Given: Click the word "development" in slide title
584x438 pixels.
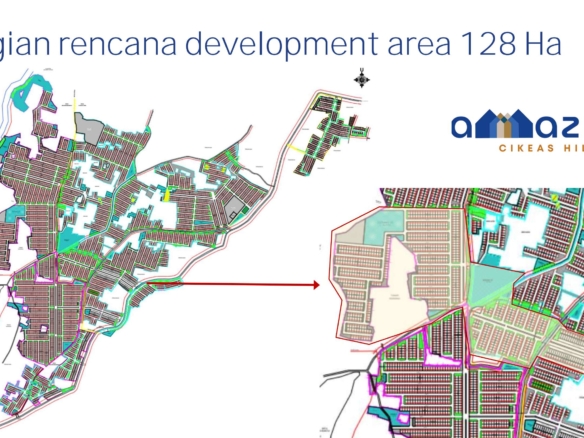Looking at the screenshot, I should [x=282, y=46].
